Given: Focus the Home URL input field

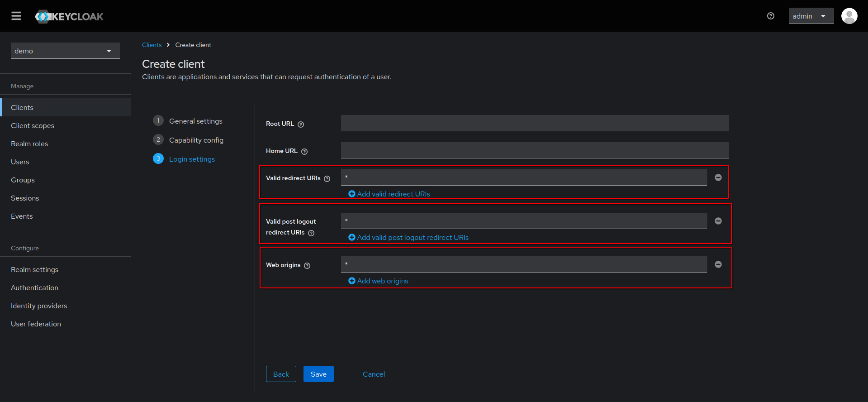Looking at the screenshot, I should 535,150.
